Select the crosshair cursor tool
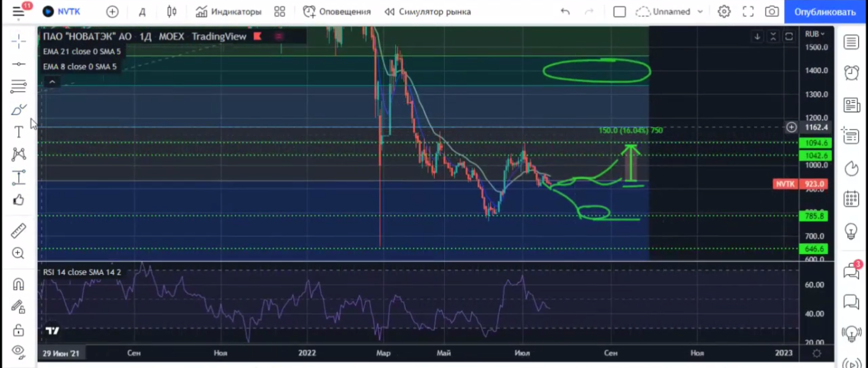 coord(19,42)
